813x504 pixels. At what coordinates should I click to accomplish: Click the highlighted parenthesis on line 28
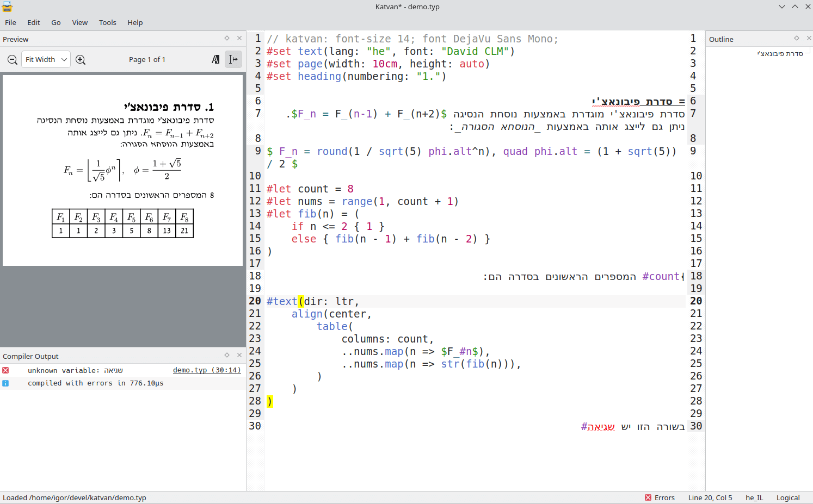click(x=269, y=401)
